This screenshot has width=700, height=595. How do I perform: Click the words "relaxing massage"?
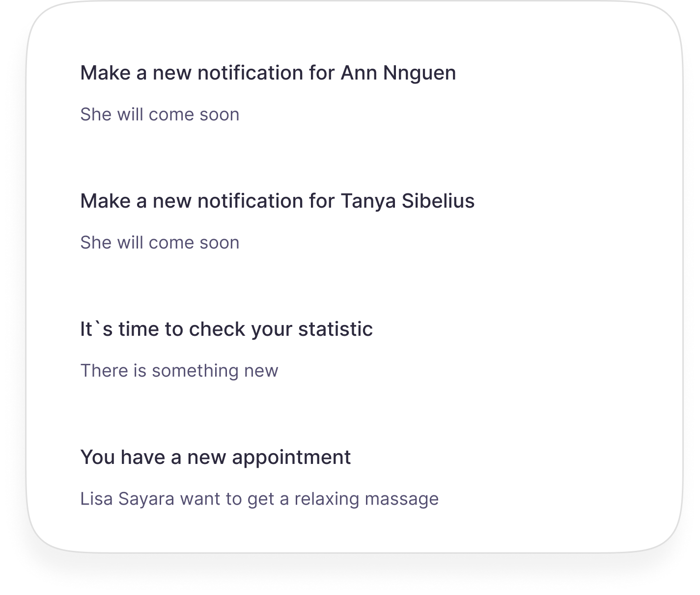point(366,499)
